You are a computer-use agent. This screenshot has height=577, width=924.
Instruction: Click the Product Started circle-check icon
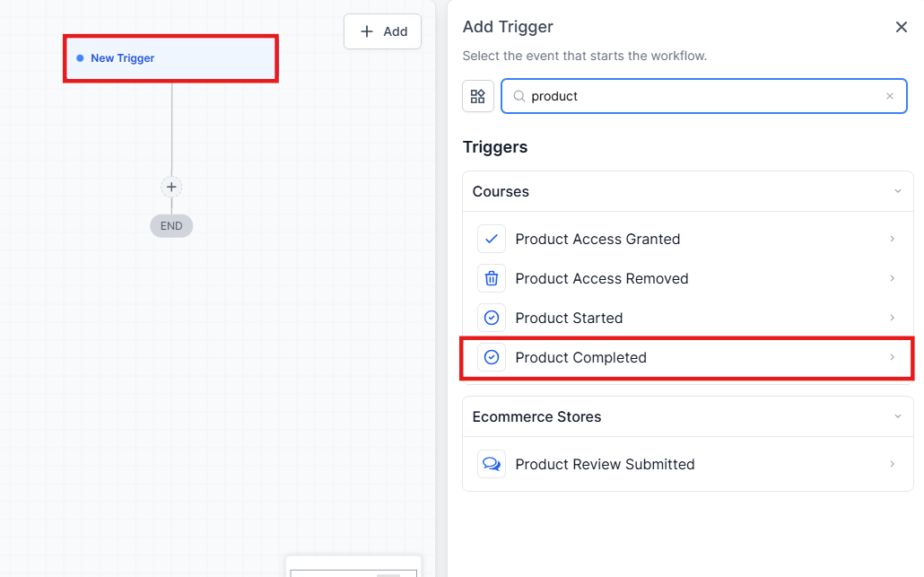tap(492, 318)
